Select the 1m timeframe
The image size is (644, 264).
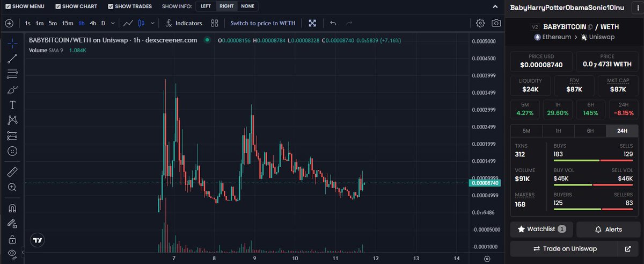click(x=40, y=23)
